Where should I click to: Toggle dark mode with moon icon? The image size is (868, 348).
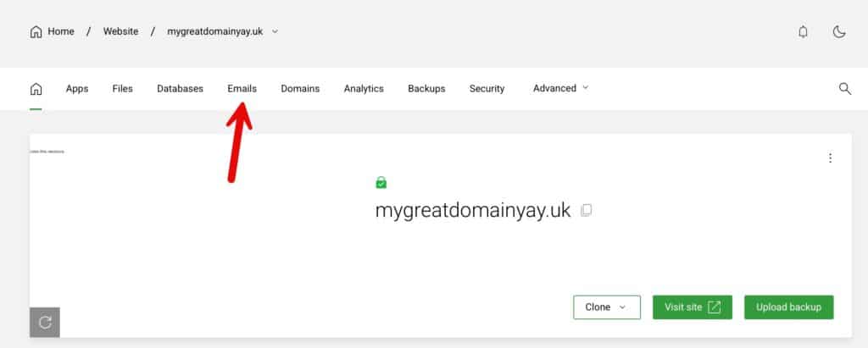pos(839,32)
